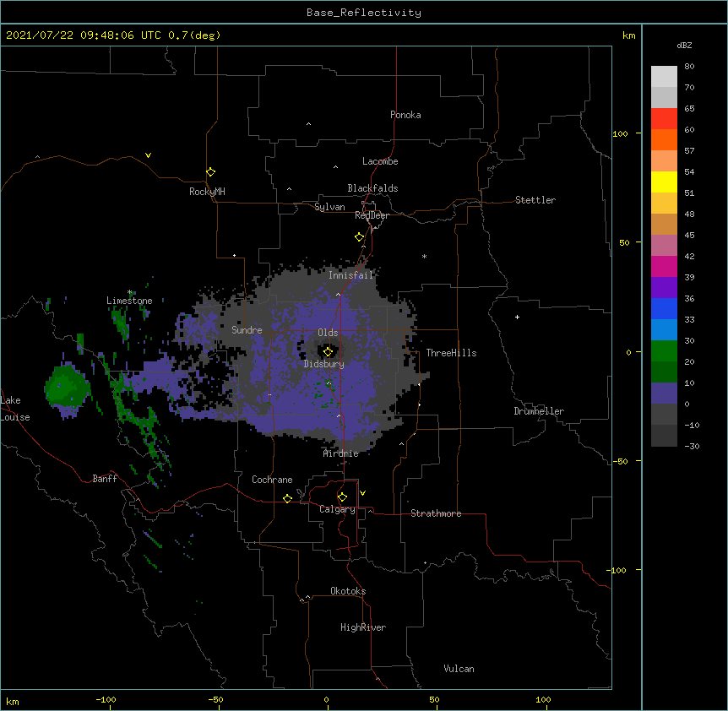Pick the slate purple 10-0 dBZ legend swatch

(x=664, y=393)
